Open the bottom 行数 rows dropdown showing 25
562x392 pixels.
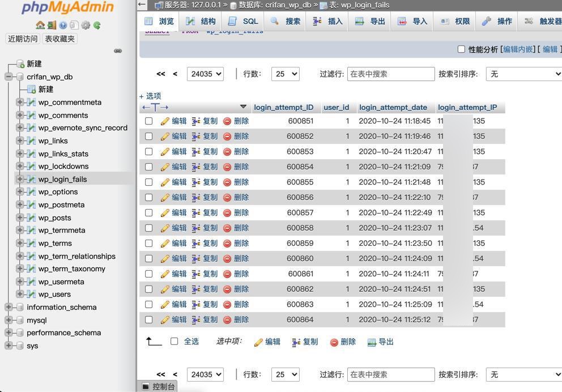286,374
